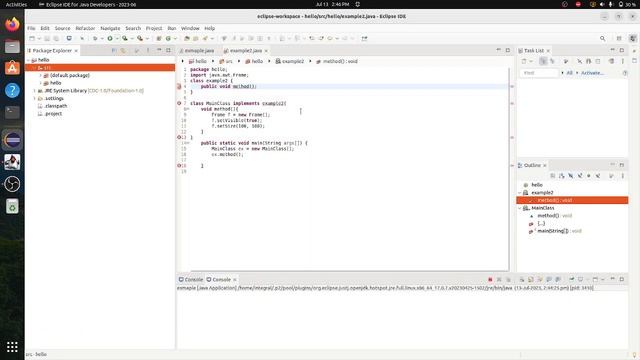Viewport: 640px width, 360px height.
Task: Click Collapse All icon in Package Explorer
Action: click(114, 51)
